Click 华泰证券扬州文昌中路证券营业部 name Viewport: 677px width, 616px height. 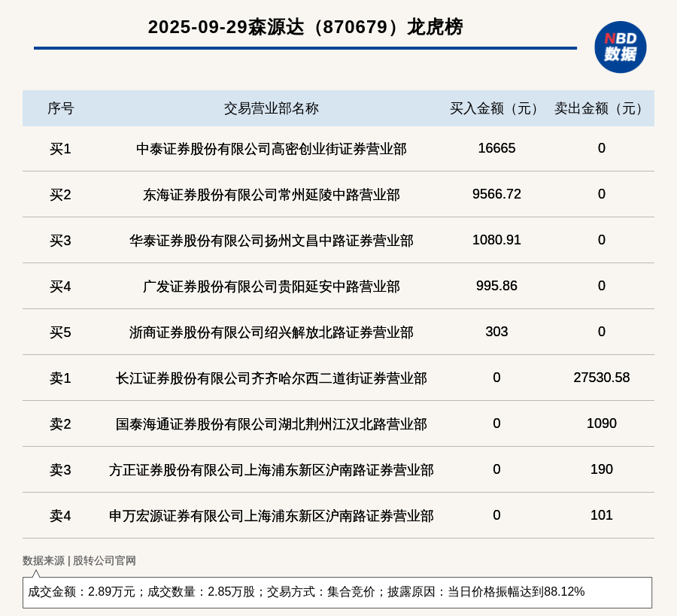click(271, 241)
